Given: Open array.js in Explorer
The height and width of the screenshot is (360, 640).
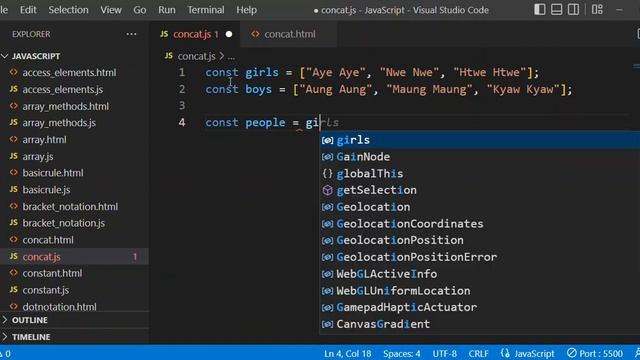Looking at the screenshot, I should tap(38, 156).
